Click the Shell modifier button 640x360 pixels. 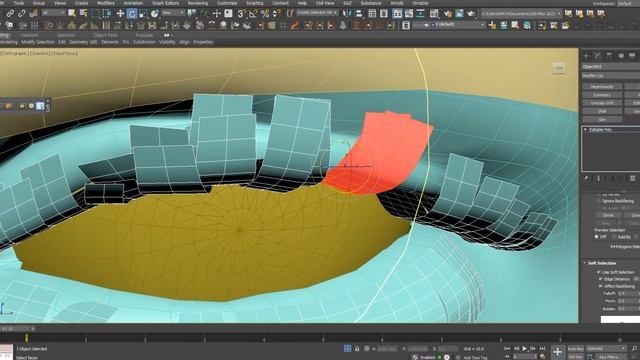(x=602, y=111)
